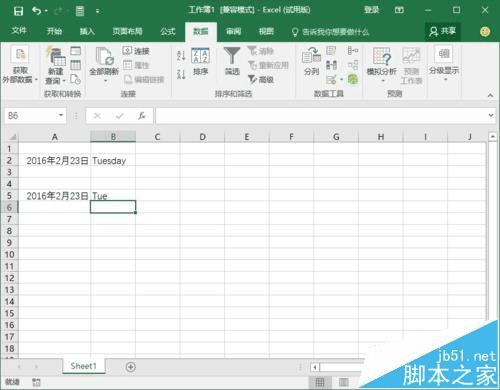The width and height of the screenshot is (500, 390).
Task: Add a new sheet with plus button
Action: click(131, 367)
